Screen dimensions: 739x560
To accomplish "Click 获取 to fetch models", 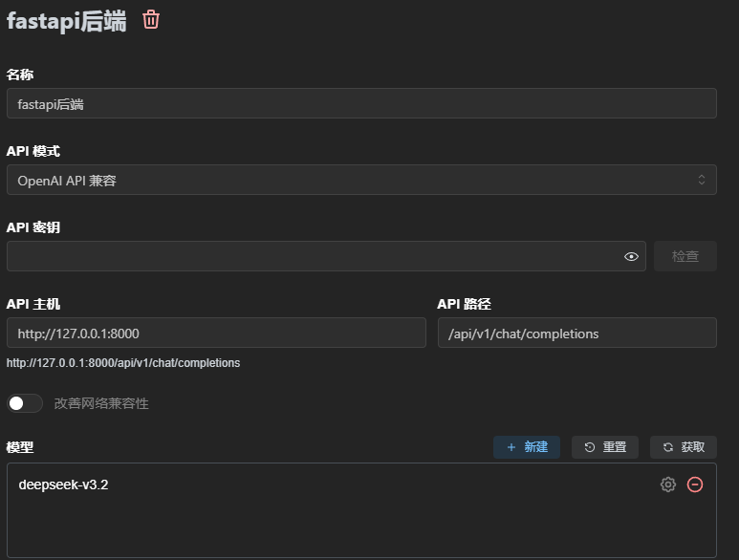I will tap(683, 447).
